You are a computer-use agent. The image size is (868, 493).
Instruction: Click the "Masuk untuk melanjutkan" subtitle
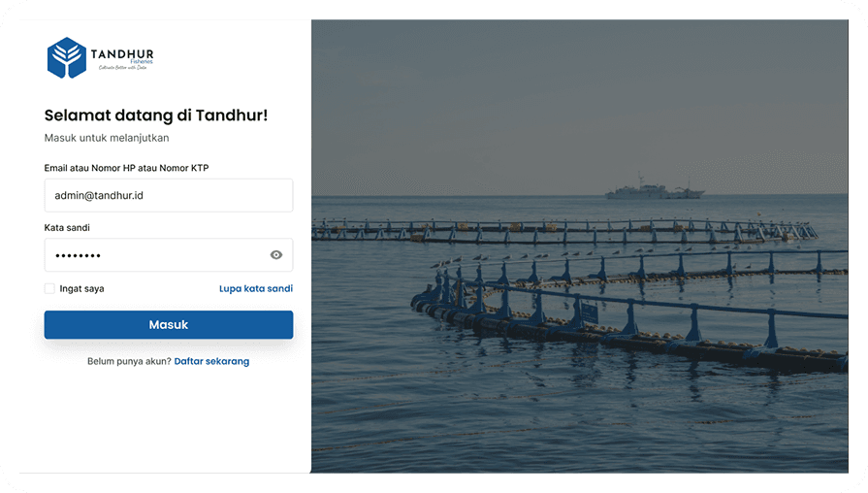click(107, 138)
